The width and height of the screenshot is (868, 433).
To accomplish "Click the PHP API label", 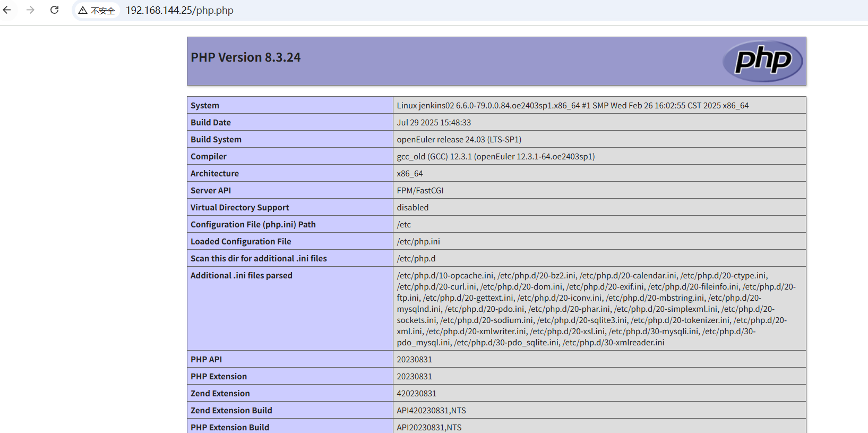I will (x=207, y=360).
